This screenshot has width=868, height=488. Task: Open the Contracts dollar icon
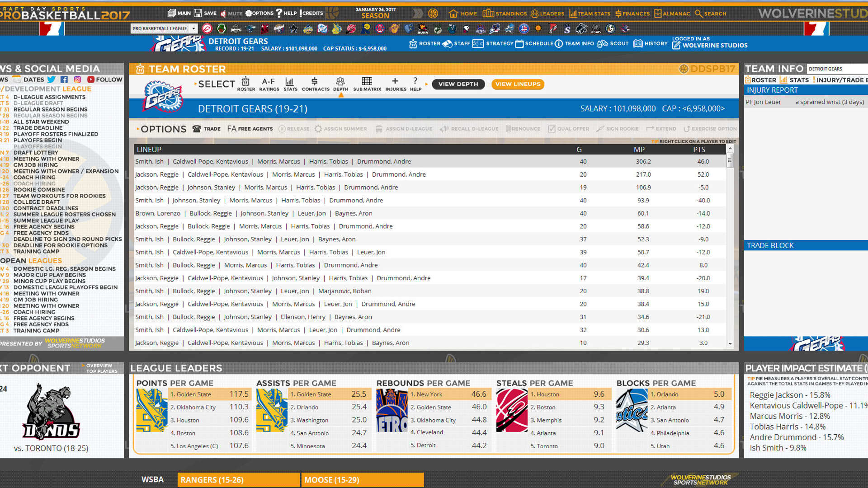click(x=316, y=84)
